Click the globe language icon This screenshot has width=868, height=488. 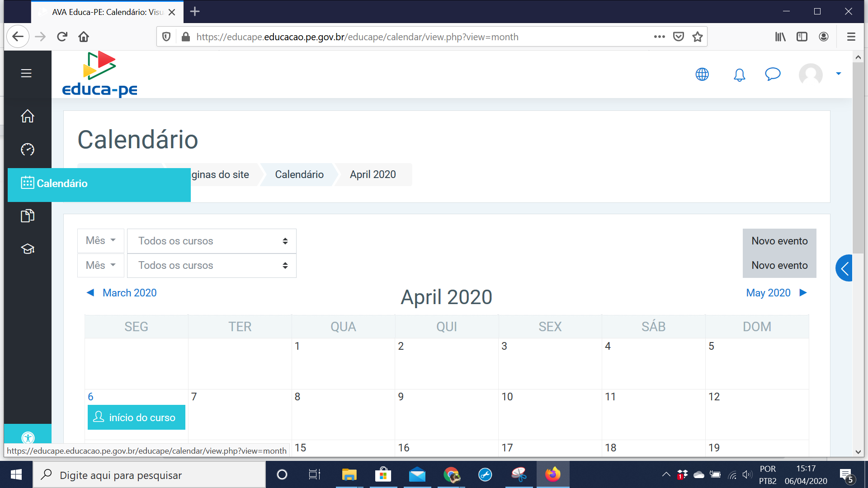[702, 74]
